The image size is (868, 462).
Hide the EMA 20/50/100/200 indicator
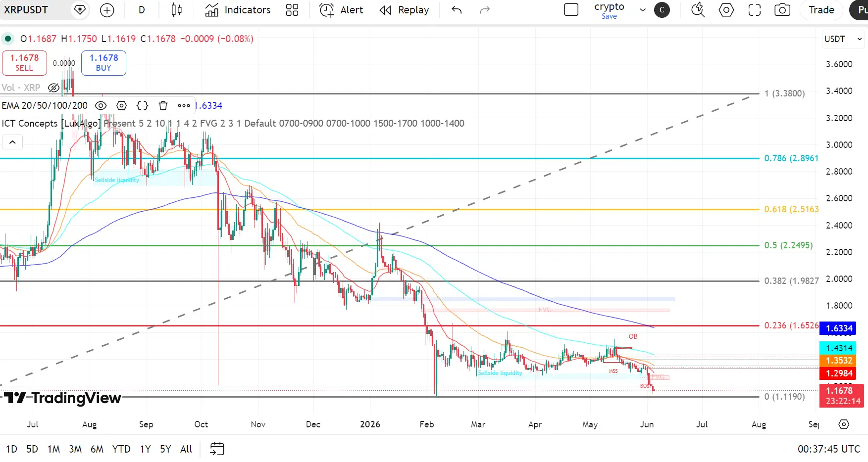(101, 105)
